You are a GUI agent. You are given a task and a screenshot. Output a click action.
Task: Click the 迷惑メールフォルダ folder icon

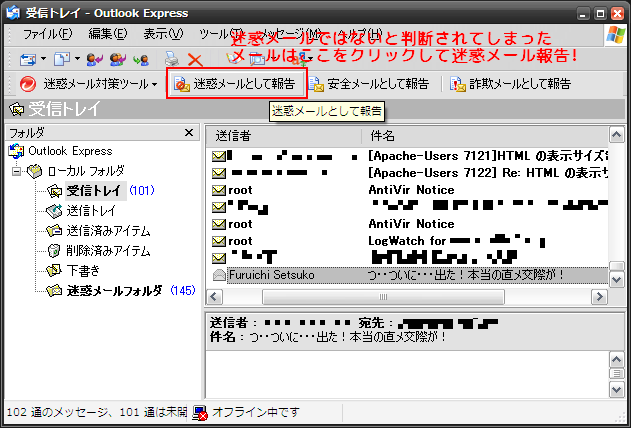54,290
